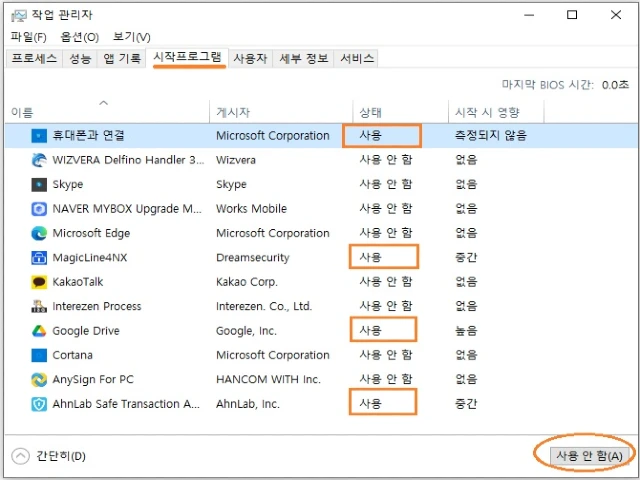
Task: Click the WIZVERA Delfino Handler icon
Action: click(x=39, y=160)
